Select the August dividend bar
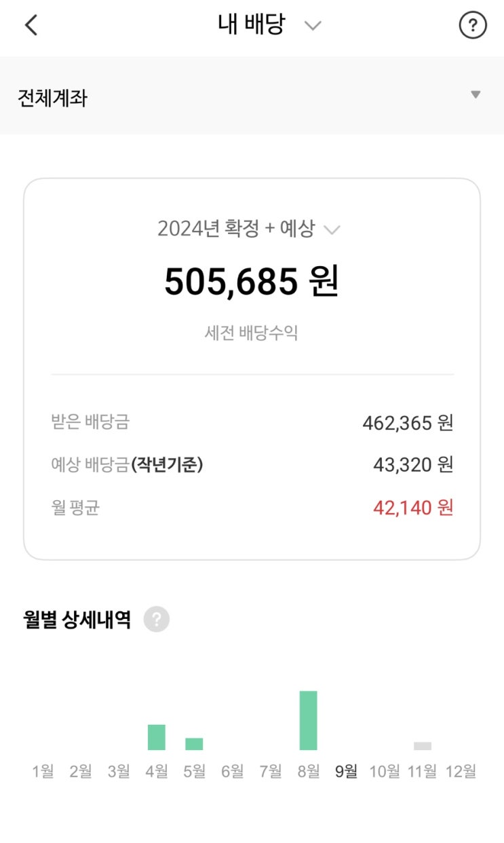The width and height of the screenshot is (504, 843). point(309,720)
